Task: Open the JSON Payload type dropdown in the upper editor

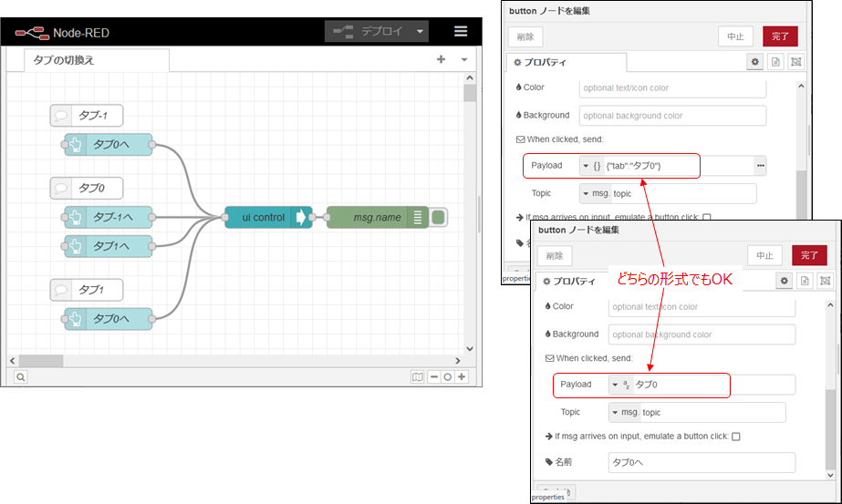Action: (x=591, y=166)
